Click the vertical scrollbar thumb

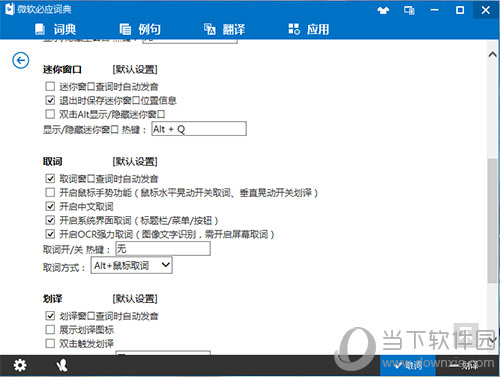[492, 221]
